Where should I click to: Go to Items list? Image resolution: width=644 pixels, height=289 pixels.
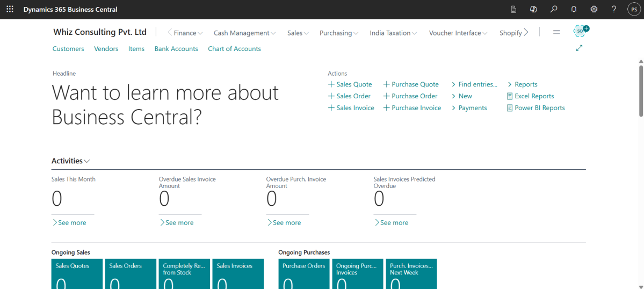point(136,48)
